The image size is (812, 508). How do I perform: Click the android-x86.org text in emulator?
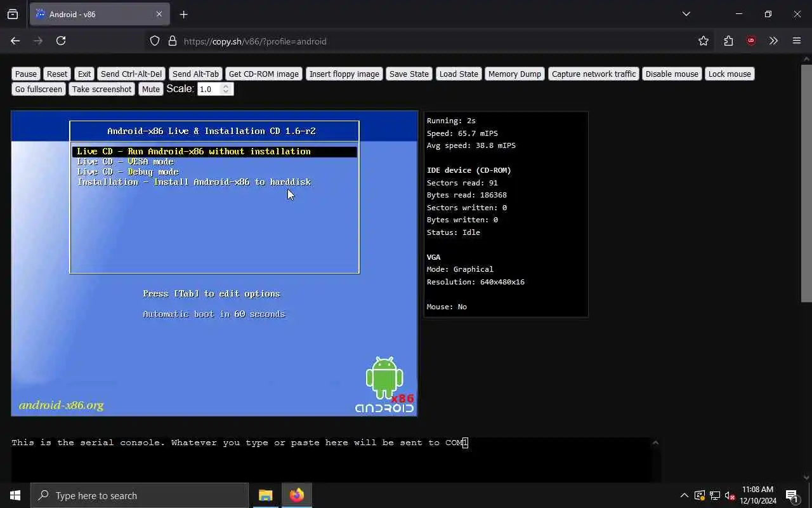click(61, 405)
